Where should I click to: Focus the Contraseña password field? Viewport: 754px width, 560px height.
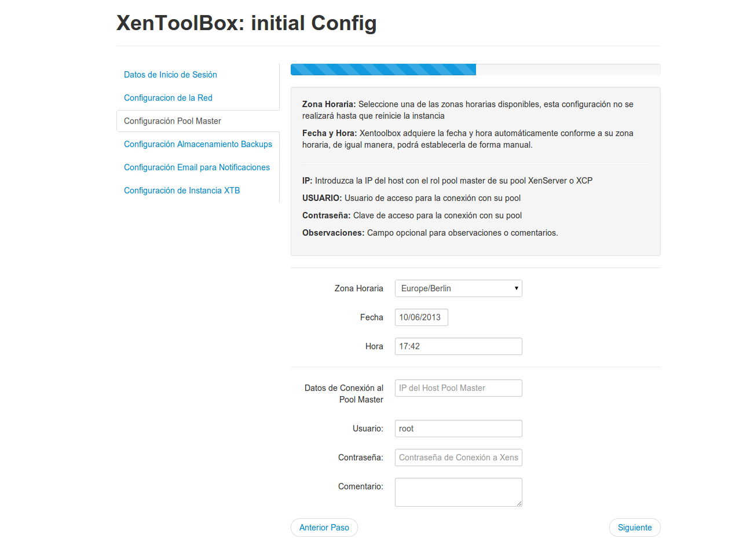coord(458,457)
